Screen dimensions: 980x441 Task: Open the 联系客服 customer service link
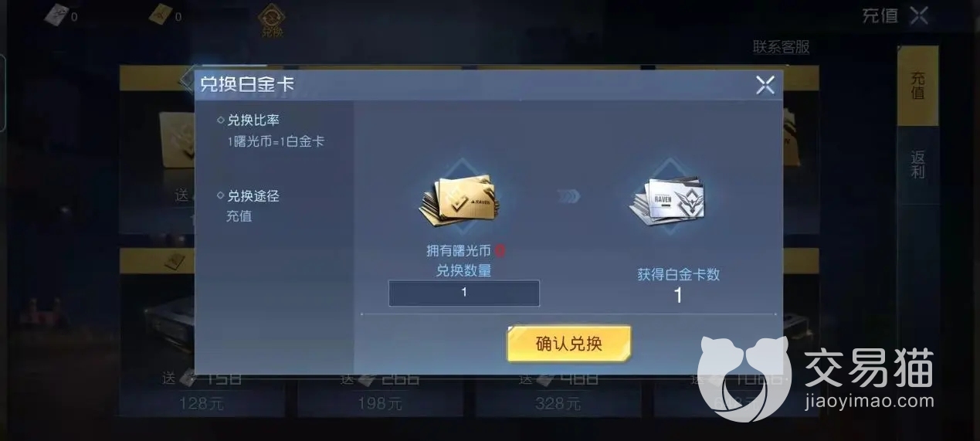point(782,47)
